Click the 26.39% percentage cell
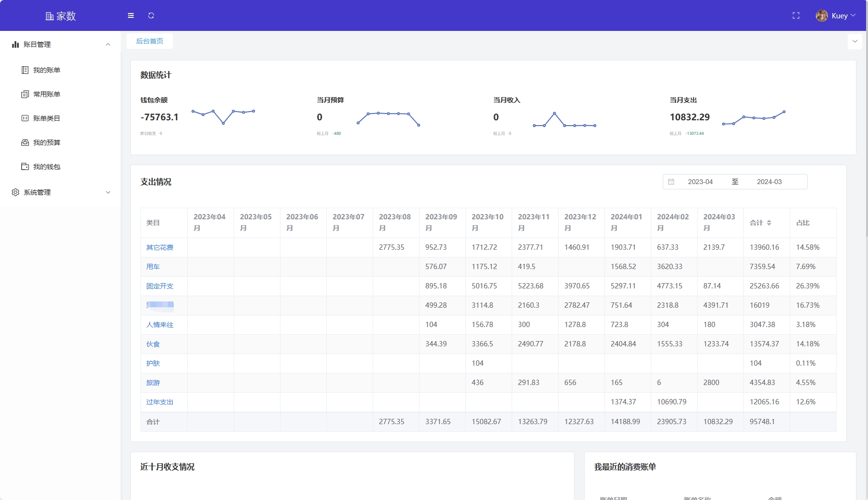868x500 pixels. [813, 286]
